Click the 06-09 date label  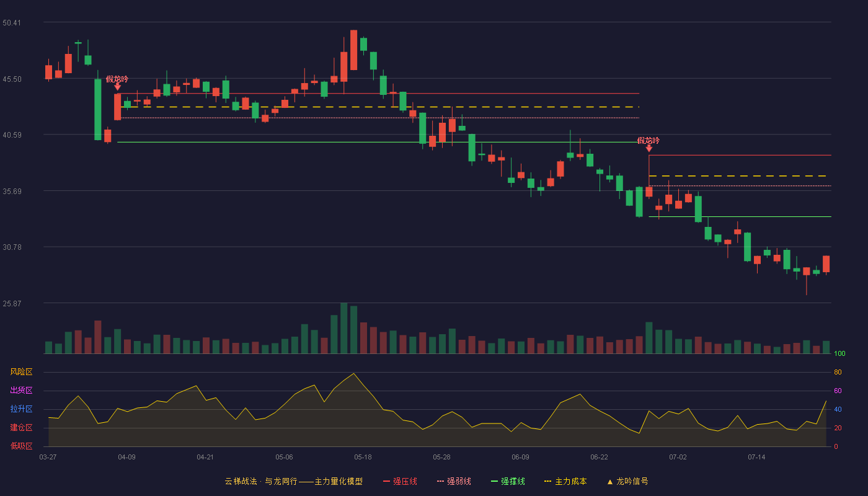[520, 457]
